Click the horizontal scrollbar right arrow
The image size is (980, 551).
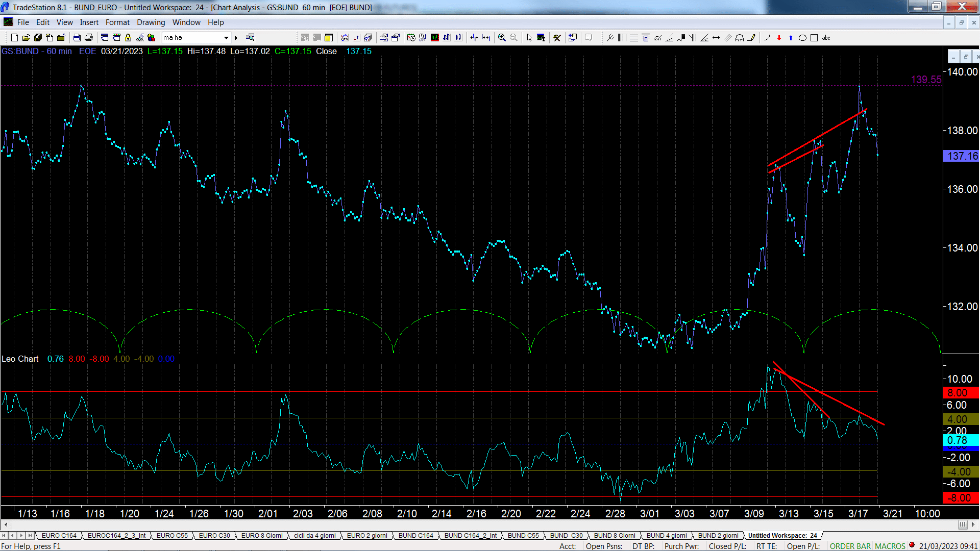tap(974, 524)
